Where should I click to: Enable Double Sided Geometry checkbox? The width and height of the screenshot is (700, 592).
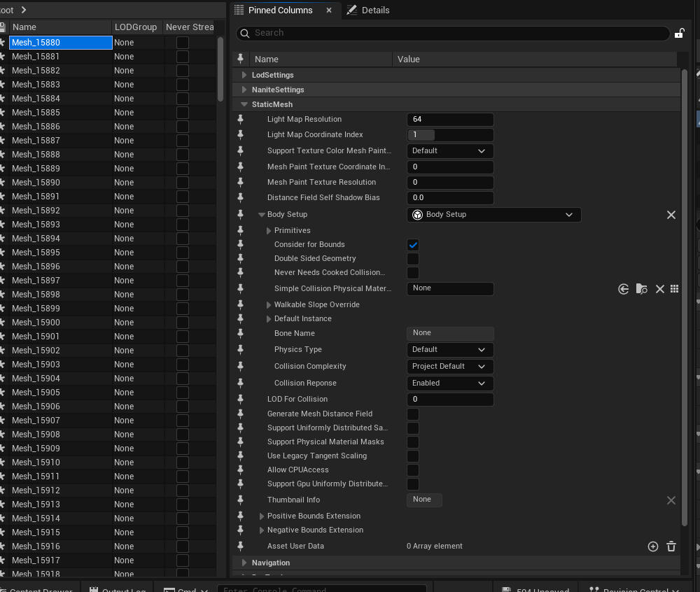pyautogui.click(x=413, y=259)
